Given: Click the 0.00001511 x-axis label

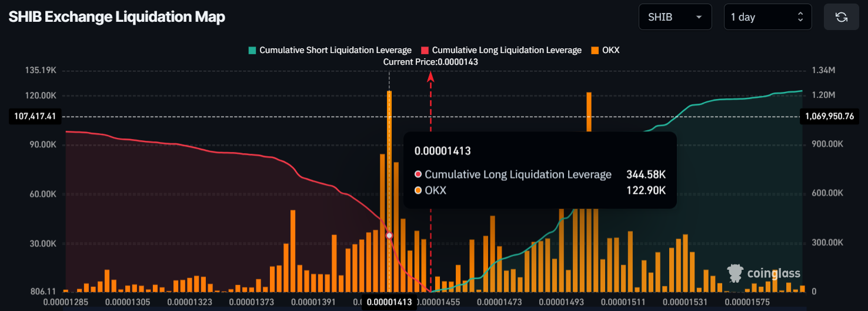Looking at the screenshot, I should point(623,302).
